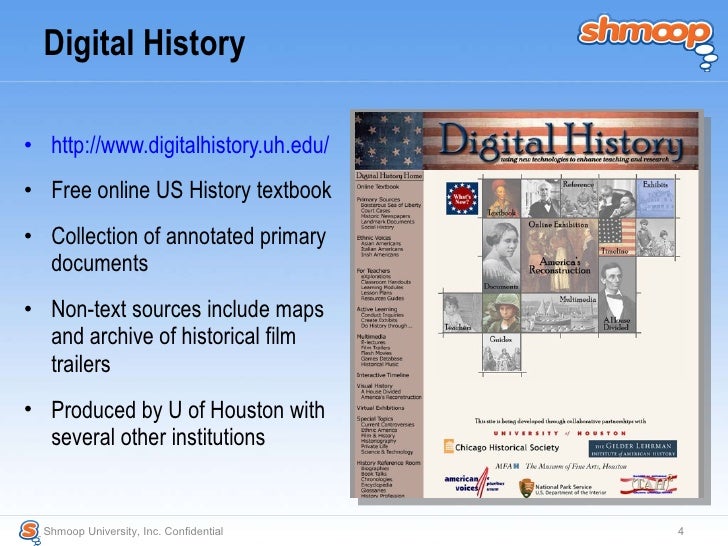Open Historic Newspapers sidebar link
The image size is (728, 546).
point(385,216)
